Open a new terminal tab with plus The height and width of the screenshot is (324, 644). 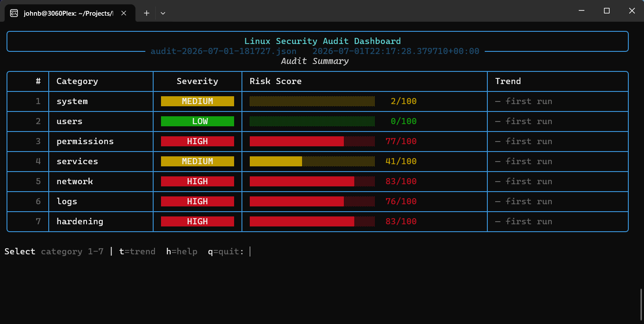click(x=147, y=13)
